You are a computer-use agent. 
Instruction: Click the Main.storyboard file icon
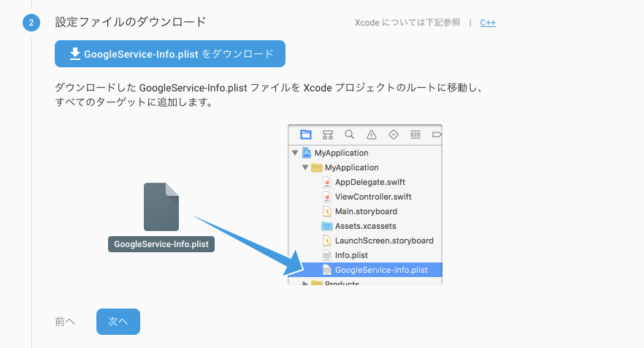tap(327, 211)
